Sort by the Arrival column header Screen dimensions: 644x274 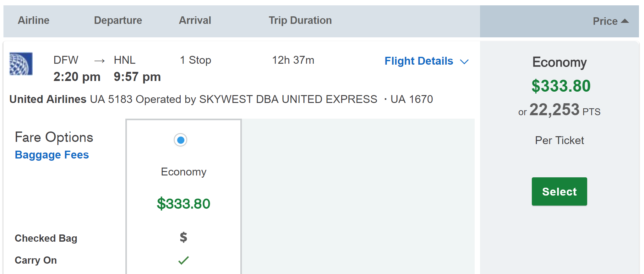195,20
